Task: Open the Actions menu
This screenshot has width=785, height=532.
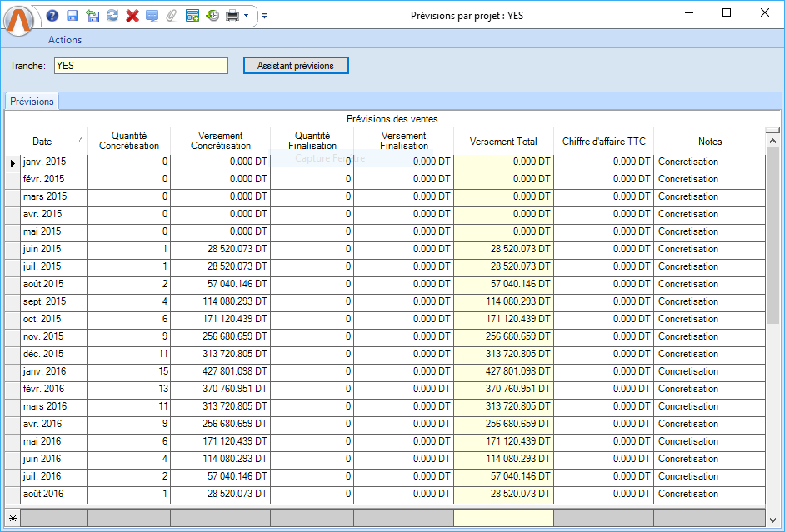Action: pyautogui.click(x=65, y=40)
